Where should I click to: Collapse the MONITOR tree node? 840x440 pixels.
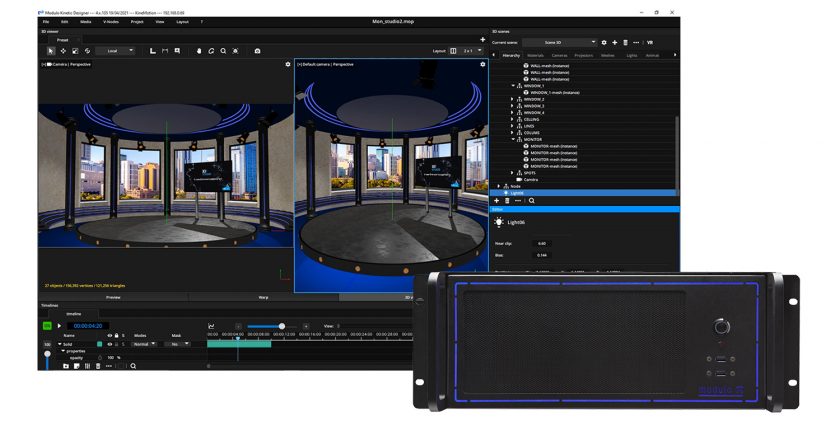pyautogui.click(x=513, y=139)
